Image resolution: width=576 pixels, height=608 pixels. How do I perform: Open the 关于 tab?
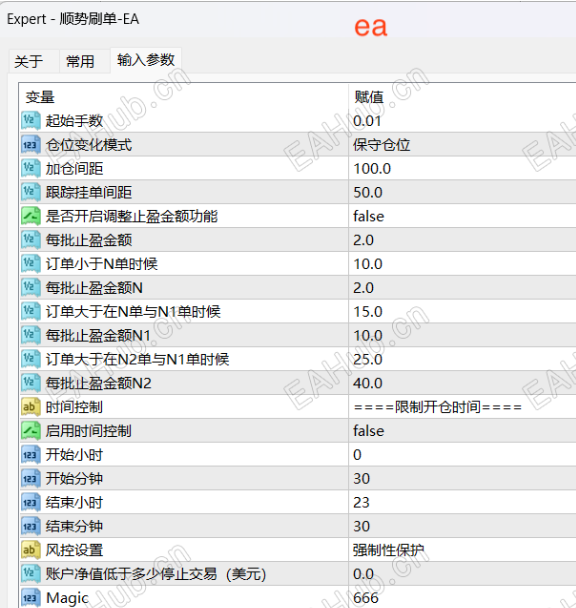(x=29, y=61)
